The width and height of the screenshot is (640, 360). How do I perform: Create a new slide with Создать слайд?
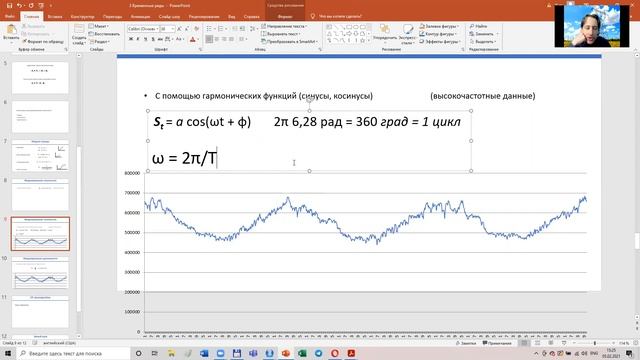point(79,34)
